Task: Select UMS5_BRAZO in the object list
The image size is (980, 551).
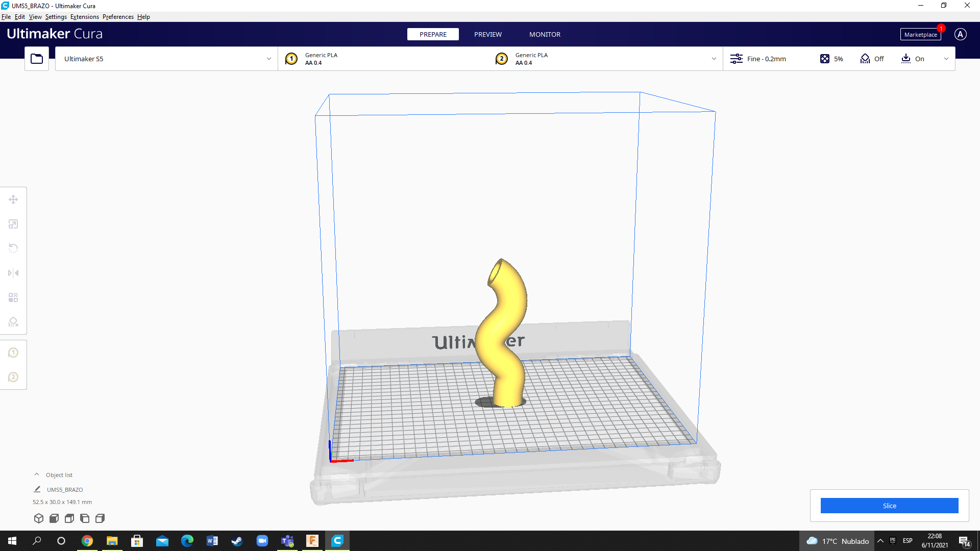Action: tap(65, 490)
